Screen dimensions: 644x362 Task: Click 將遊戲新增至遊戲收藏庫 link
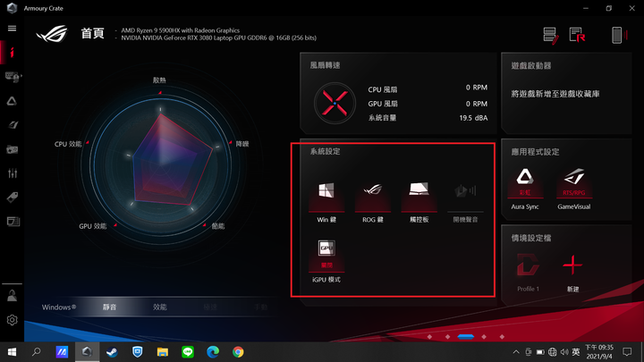(555, 94)
